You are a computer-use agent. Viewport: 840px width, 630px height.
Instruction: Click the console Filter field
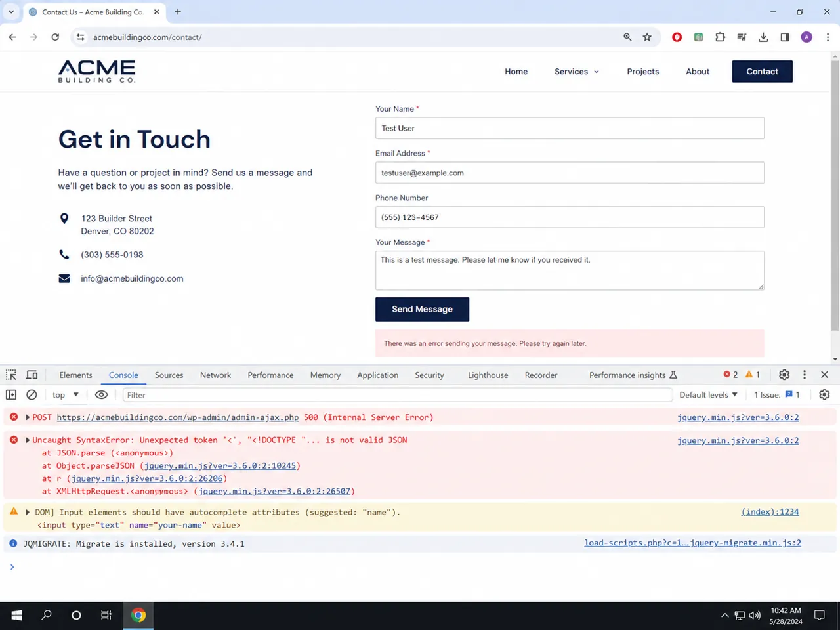(397, 395)
